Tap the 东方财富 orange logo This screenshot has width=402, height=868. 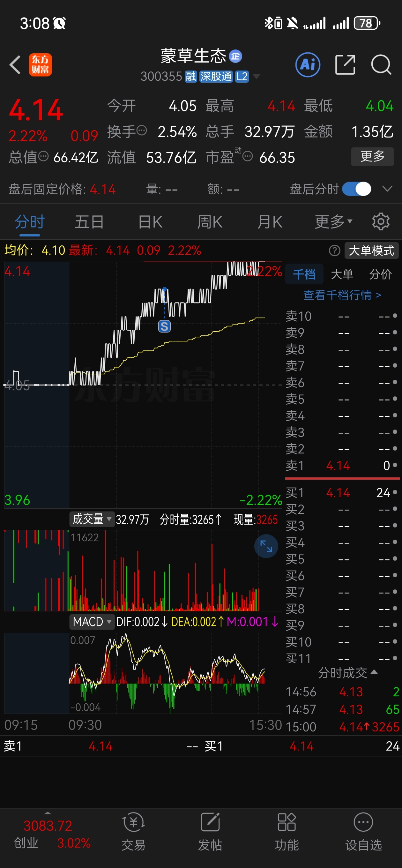[40, 64]
